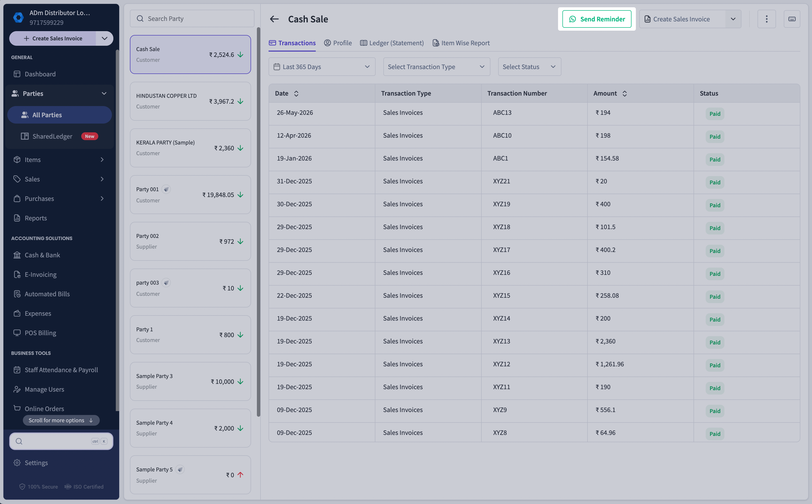The height and width of the screenshot is (504, 812).
Task: Open Staff Attendance & Payroll
Action: 61,370
